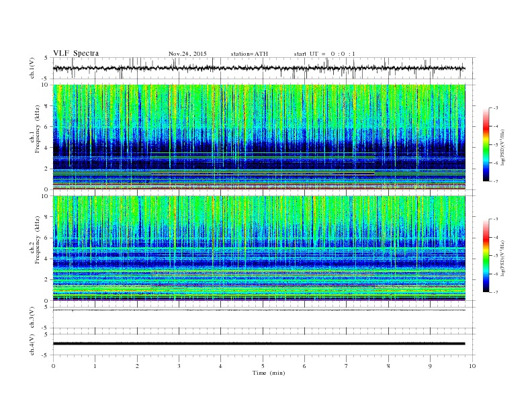Click the time axis tick label "10"
This screenshot has height=411, width=532.
[472, 366]
